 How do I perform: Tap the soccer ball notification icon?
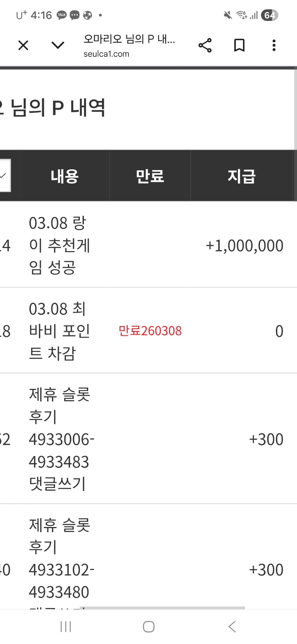coord(88,15)
